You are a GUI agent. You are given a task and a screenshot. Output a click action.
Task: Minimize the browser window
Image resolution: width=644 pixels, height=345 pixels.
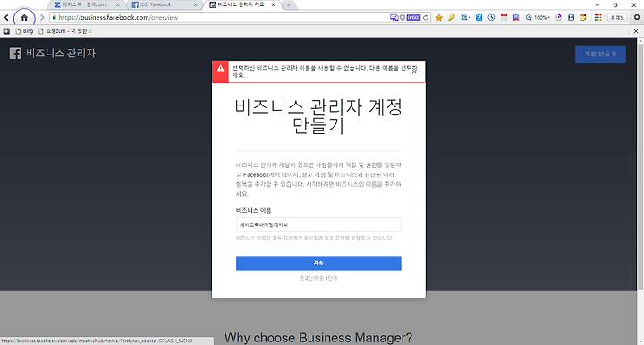pyautogui.click(x=597, y=5)
